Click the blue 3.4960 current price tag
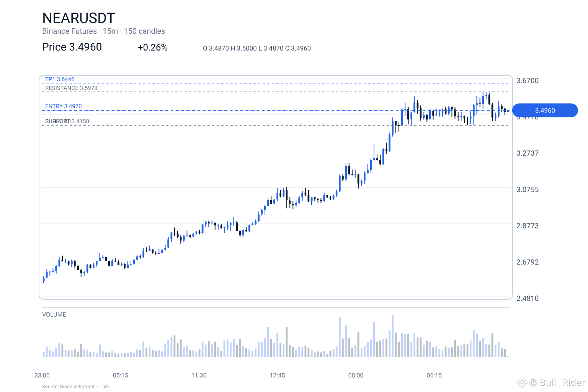 pos(545,110)
